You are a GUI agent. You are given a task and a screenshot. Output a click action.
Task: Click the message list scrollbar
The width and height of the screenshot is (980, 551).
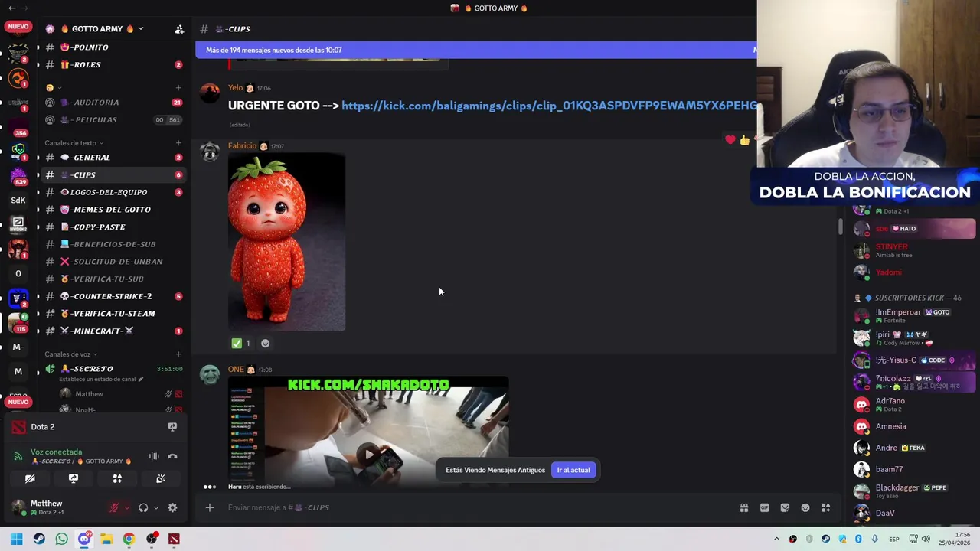tap(840, 227)
